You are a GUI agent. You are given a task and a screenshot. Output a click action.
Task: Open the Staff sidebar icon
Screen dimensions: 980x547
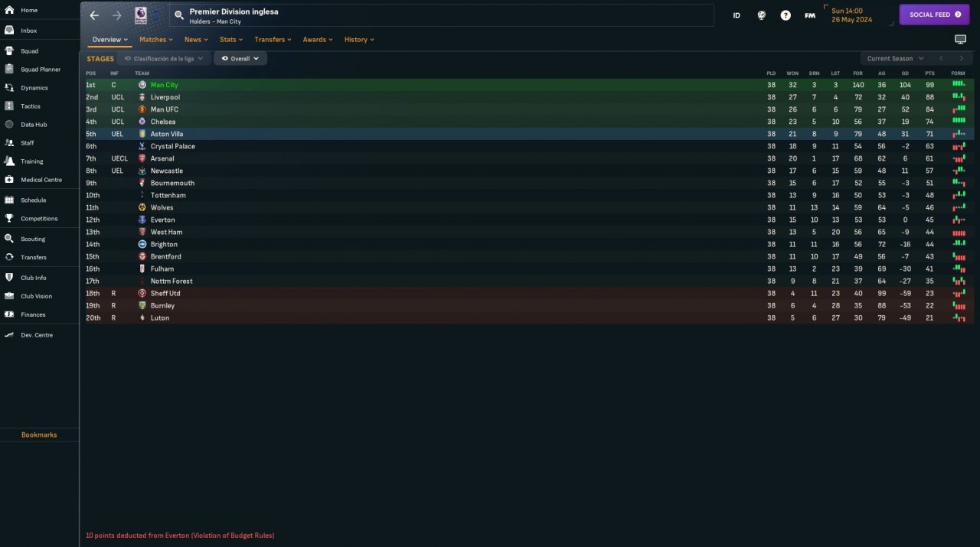[9, 143]
